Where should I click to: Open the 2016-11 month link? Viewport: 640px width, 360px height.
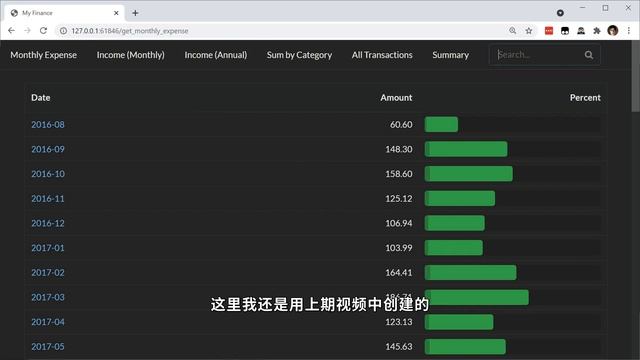48,198
